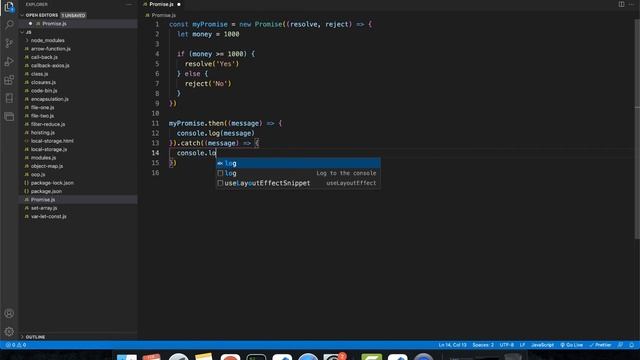Click the notifications bell in status bar
This screenshot has height=360, width=640.
coord(631,345)
